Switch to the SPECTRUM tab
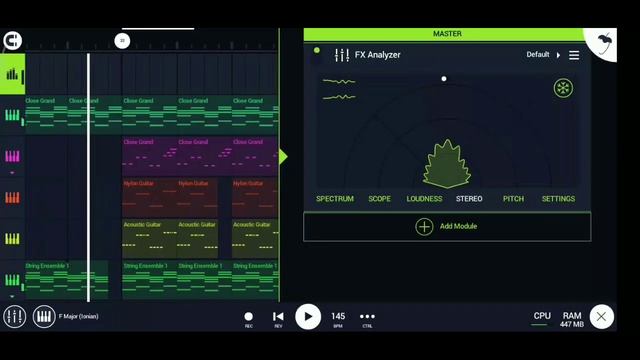Image resolution: width=640 pixels, height=360 pixels. pos(335,199)
